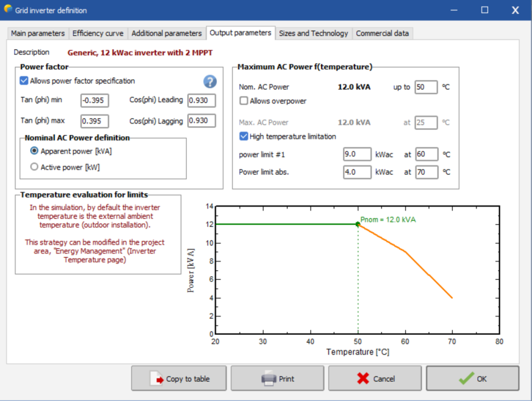Select Active power [kW] radio button
Screen dimensions: 532x401
35,167
